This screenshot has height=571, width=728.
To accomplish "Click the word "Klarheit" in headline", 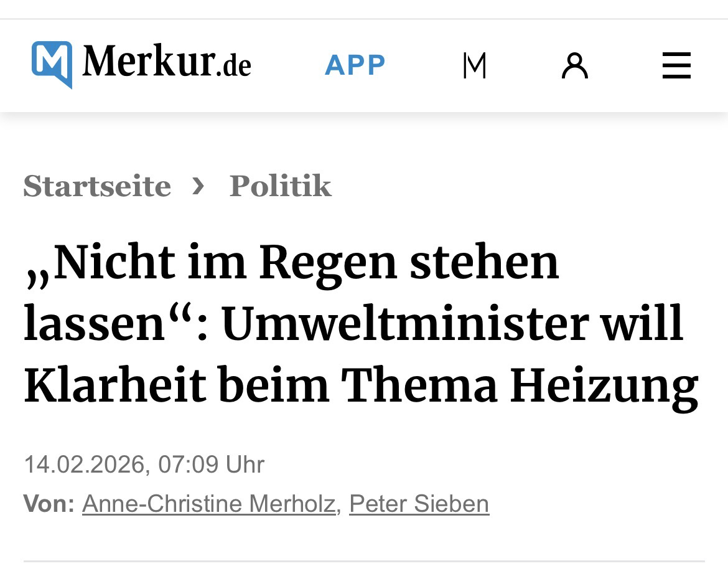I will [x=114, y=386].
